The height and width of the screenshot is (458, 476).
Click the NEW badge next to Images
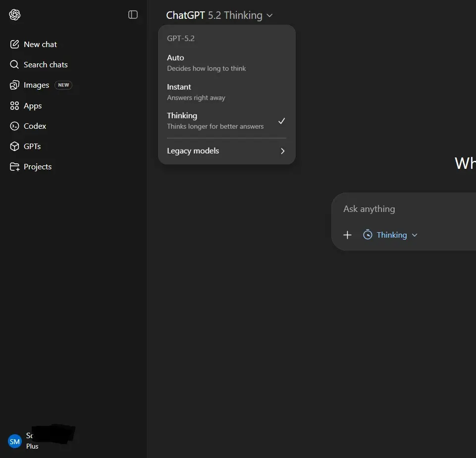click(63, 85)
